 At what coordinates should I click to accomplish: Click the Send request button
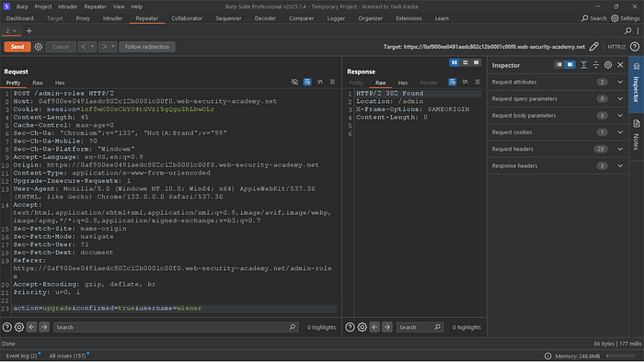pyautogui.click(x=17, y=47)
